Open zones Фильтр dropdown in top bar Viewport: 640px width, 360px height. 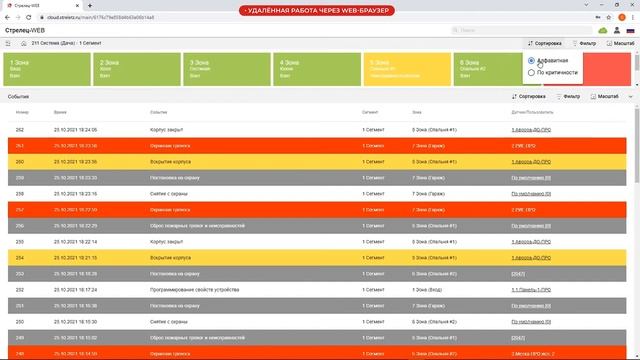(584, 43)
